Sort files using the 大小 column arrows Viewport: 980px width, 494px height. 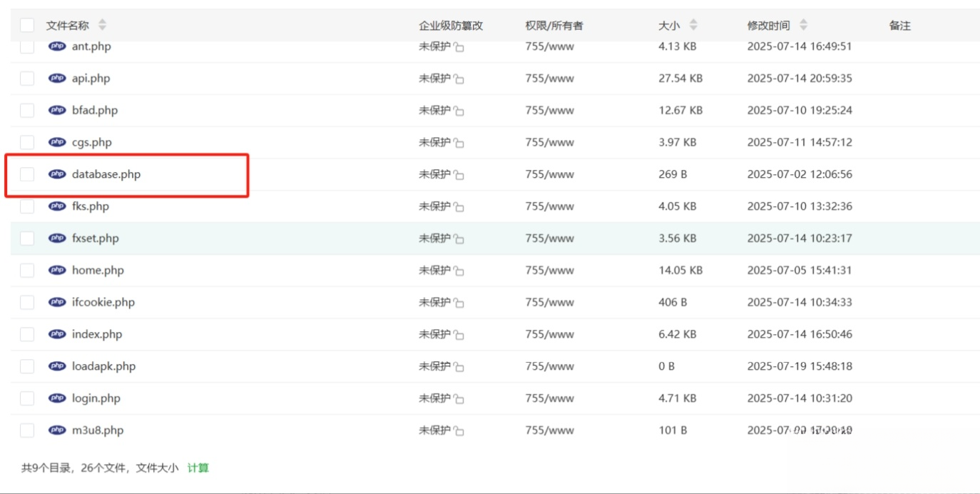[x=691, y=25]
